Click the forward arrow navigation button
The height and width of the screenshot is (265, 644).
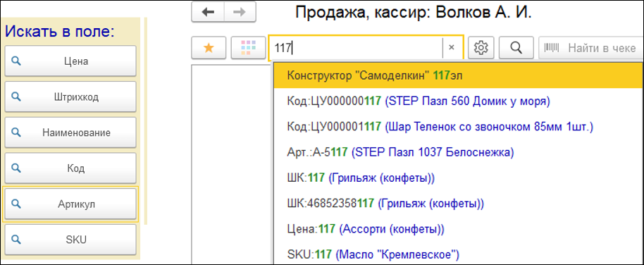(240, 12)
